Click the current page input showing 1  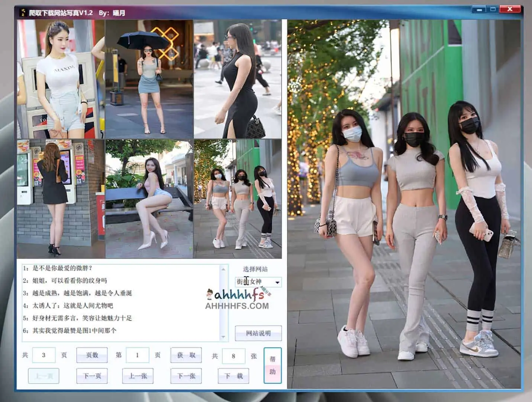coord(137,355)
